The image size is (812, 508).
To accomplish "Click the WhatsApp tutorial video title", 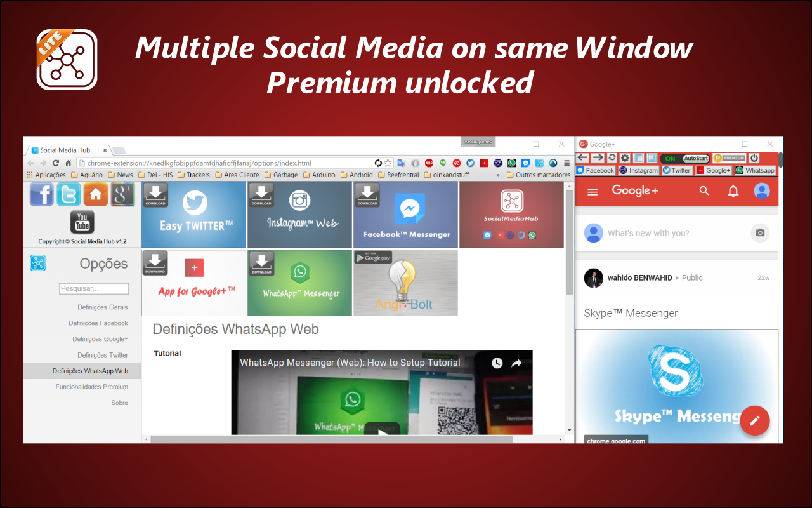I will click(x=350, y=363).
